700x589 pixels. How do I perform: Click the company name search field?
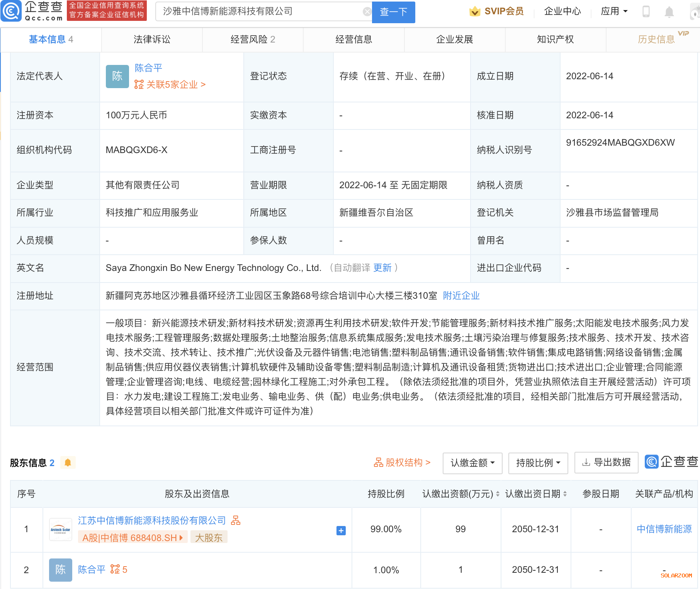click(x=259, y=12)
